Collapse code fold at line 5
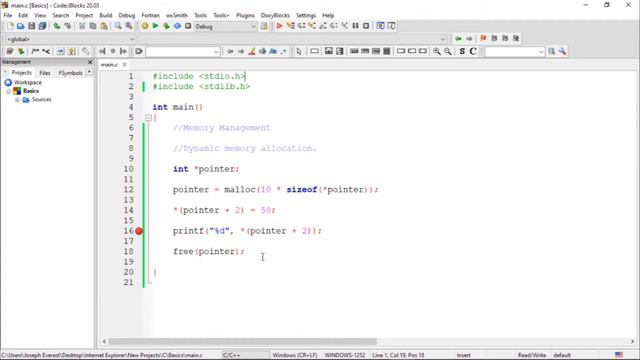Viewport: 640px width, 360px height. coord(148,118)
